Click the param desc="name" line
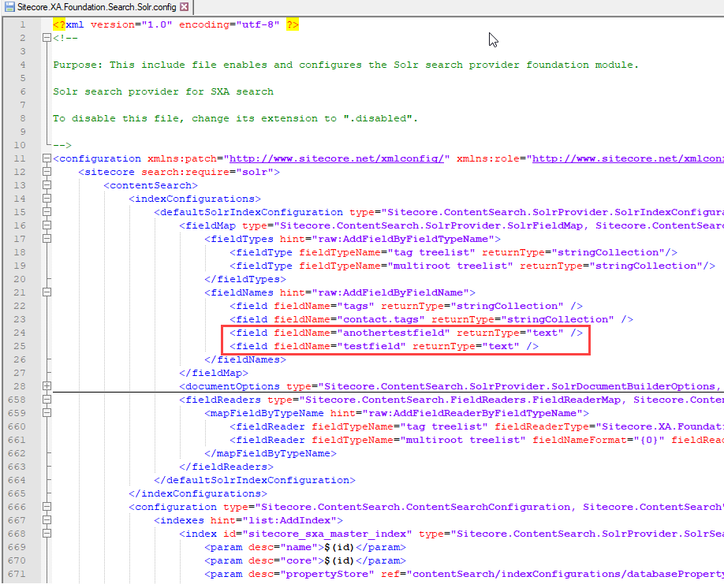 pyautogui.click(x=305, y=547)
